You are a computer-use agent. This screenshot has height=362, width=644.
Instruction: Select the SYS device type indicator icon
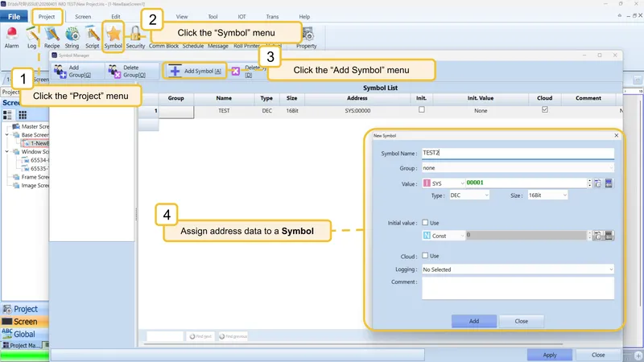pyautogui.click(x=427, y=183)
